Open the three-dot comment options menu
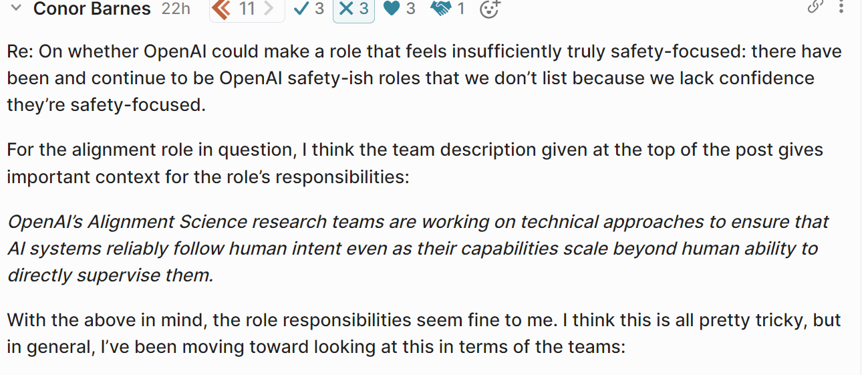868x375 pixels. click(841, 7)
